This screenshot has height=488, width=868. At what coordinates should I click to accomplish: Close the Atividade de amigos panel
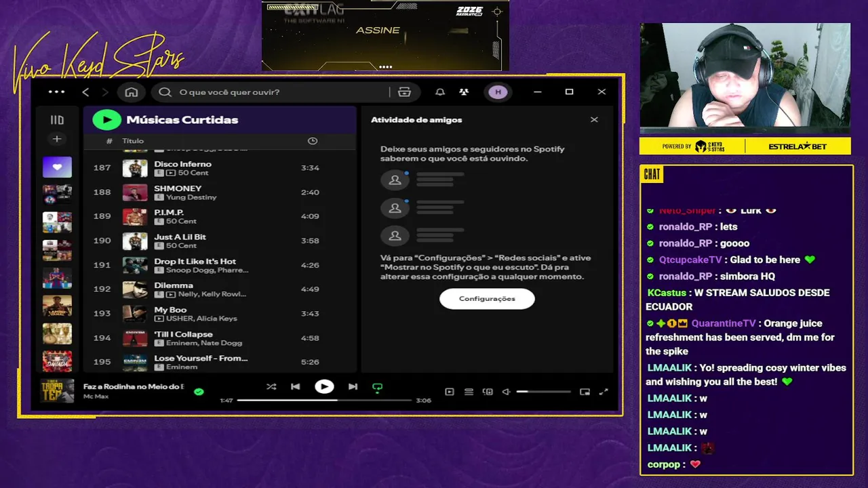[594, 120]
